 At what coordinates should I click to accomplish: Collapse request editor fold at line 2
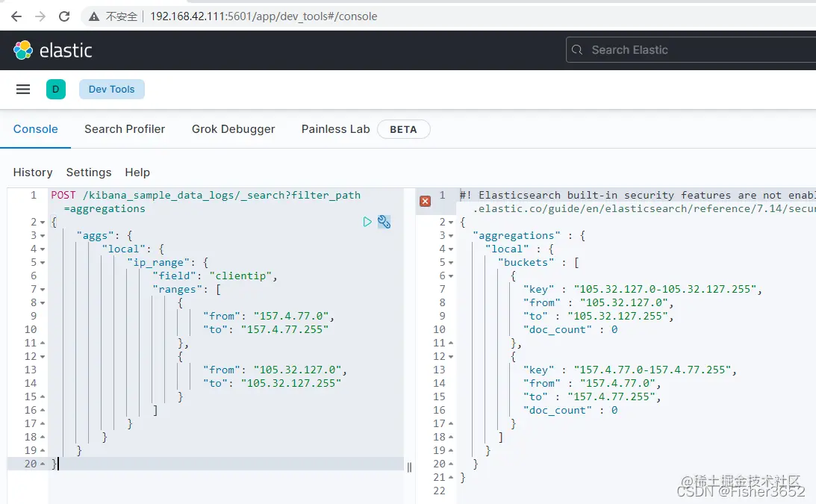point(43,223)
